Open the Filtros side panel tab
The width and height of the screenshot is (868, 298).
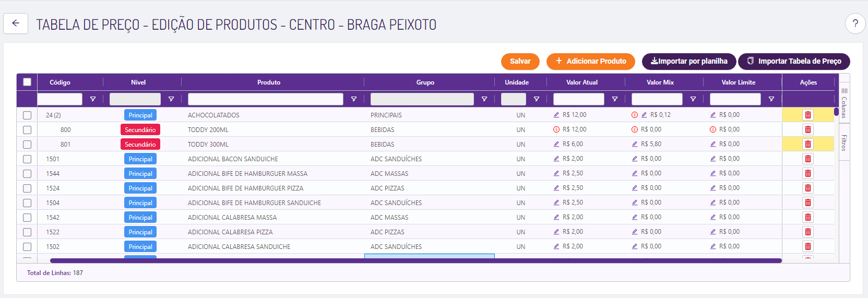pyautogui.click(x=844, y=142)
